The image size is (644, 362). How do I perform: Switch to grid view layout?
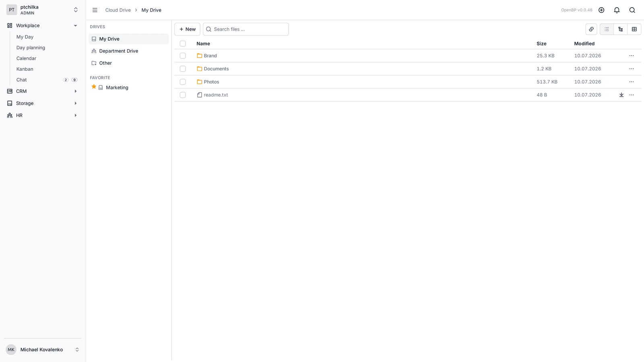634,29
